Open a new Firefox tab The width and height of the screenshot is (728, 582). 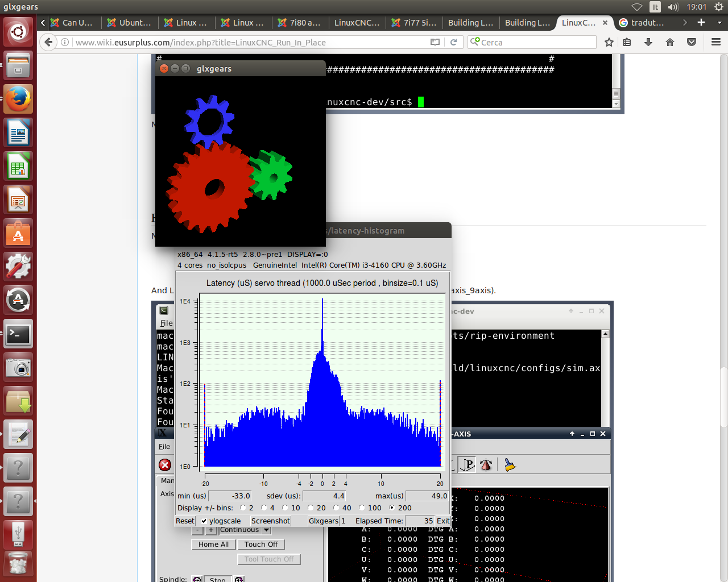[x=701, y=22]
